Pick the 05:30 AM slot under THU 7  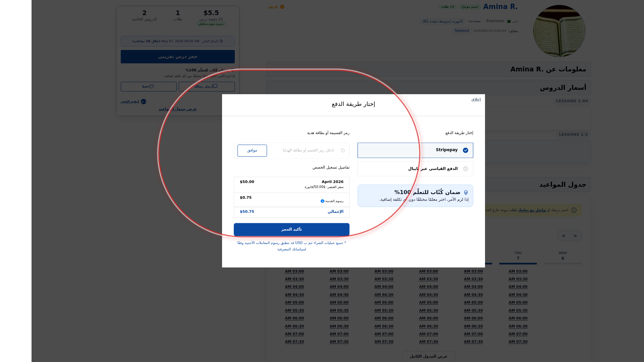point(518,311)
